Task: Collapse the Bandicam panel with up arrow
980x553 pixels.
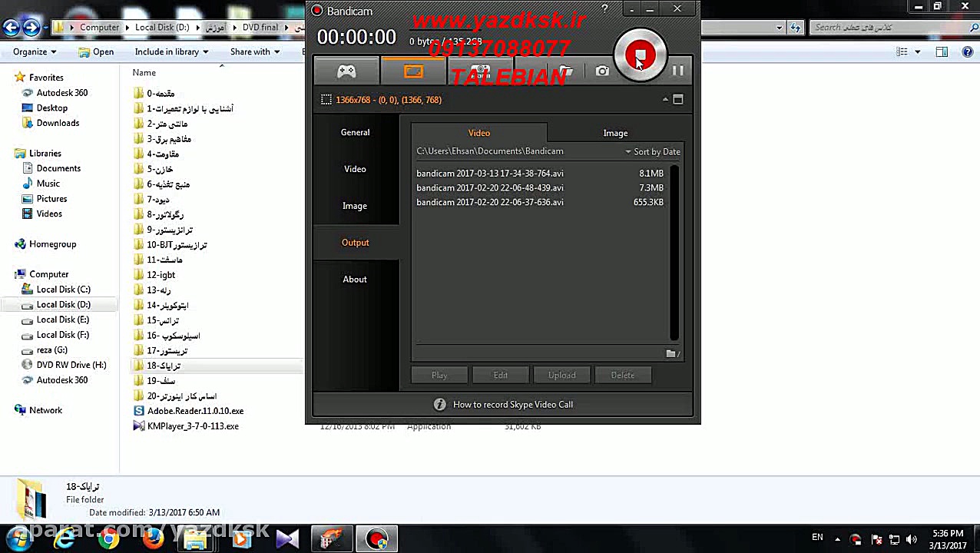Action: click(x=665, y=99)
